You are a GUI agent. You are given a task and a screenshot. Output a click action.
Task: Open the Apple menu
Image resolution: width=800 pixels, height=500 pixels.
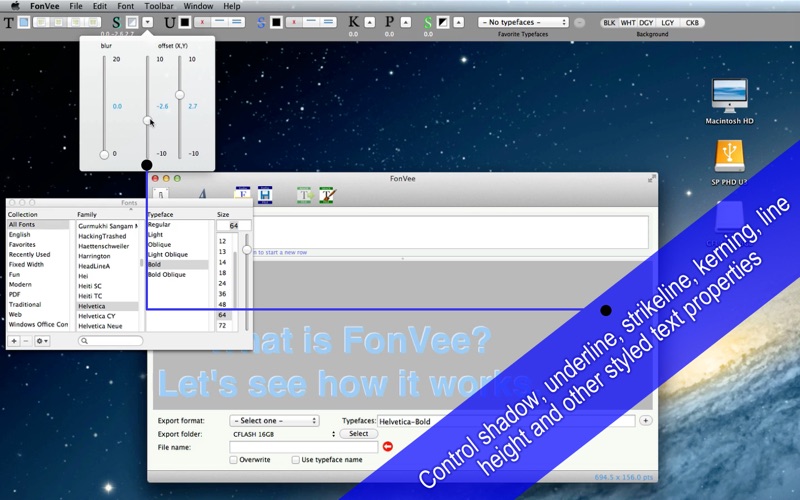tap(15, 6)
